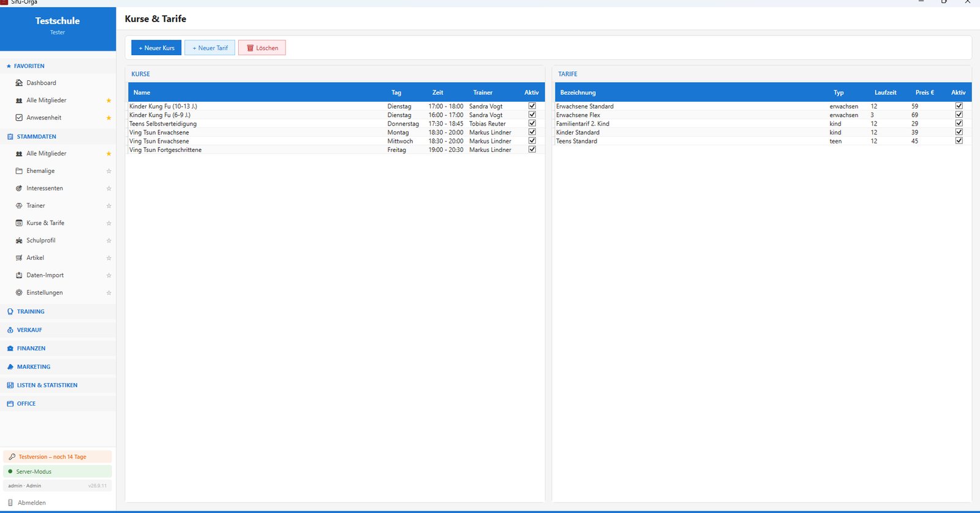The image size is (980, 513).
Task: Favorite Trainer with its star
Action: pos(109,206)
